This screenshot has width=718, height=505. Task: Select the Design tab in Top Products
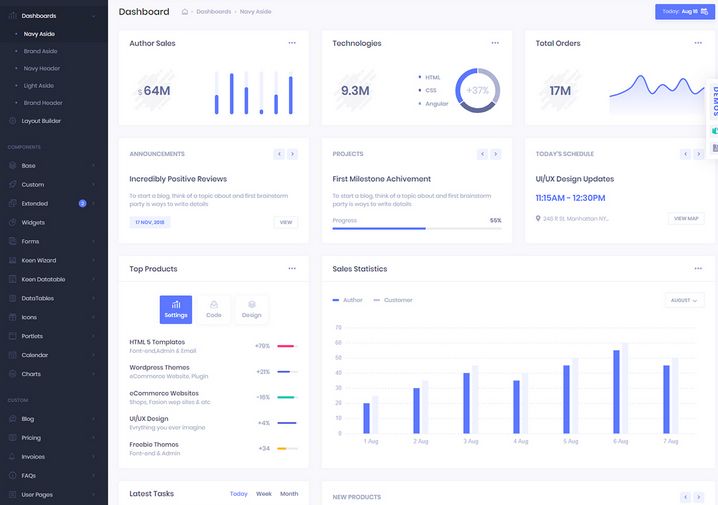coord(251,309)
